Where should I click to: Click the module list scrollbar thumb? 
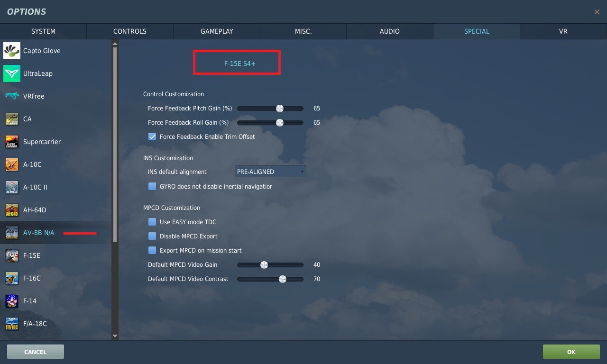coord(115,145)
